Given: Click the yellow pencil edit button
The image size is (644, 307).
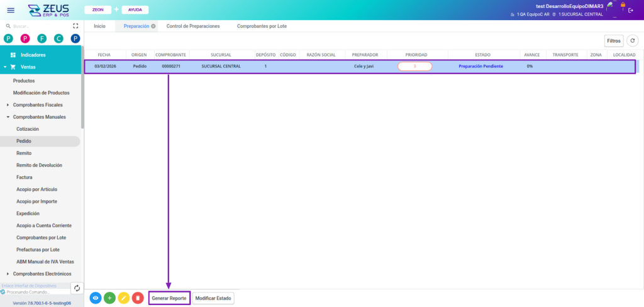Looking at the screenshot, I should [x=124, y=298].
